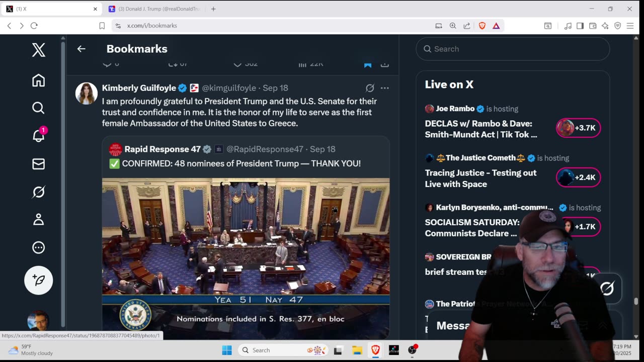Open the Sep 18 timestamp on Kimberly's post
Viewport: 644px width, 362px height.
(x=275, y=88)
